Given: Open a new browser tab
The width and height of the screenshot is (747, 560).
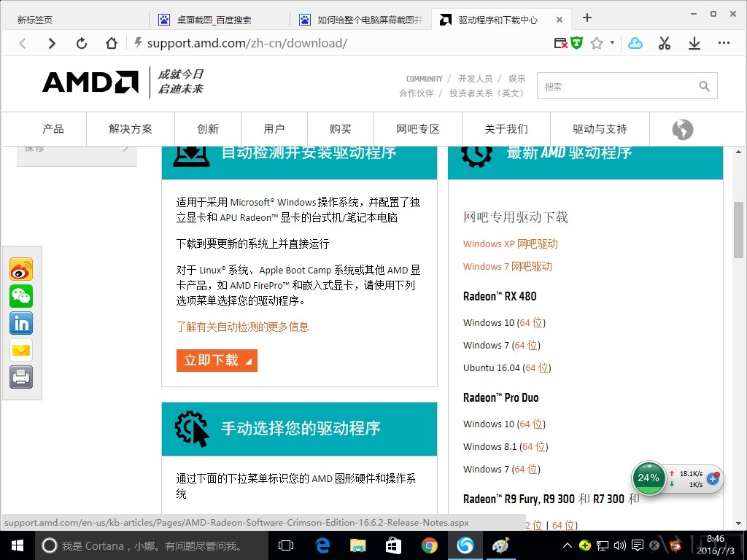Looking at the screenshot, I should pos(587,17).
